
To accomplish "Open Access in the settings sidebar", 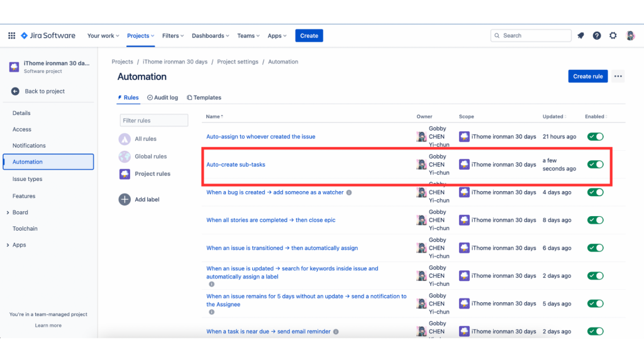I will point(22,129).
